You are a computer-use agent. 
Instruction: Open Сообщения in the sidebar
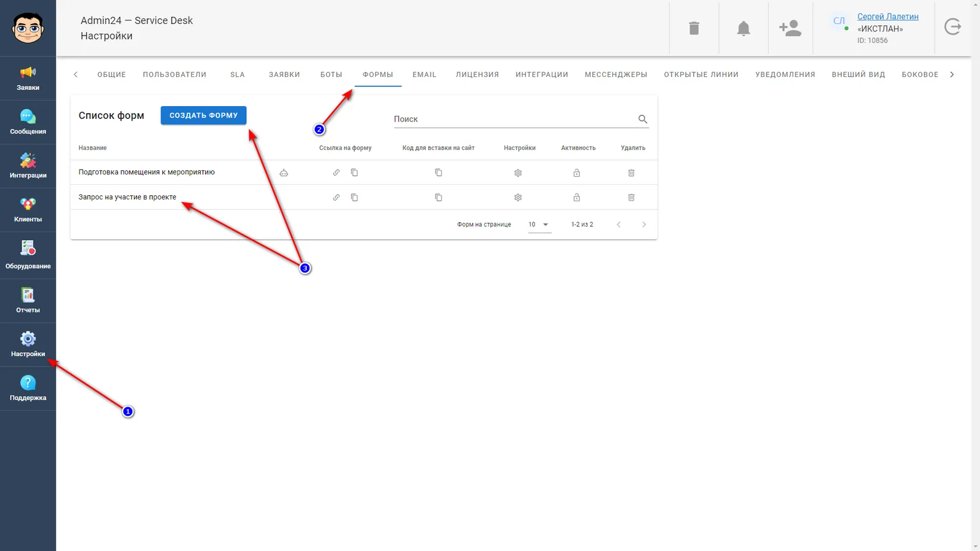pos(28,122)
